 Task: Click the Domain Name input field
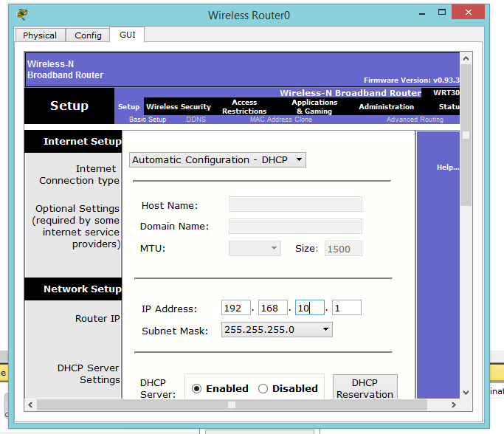(295, 227)
